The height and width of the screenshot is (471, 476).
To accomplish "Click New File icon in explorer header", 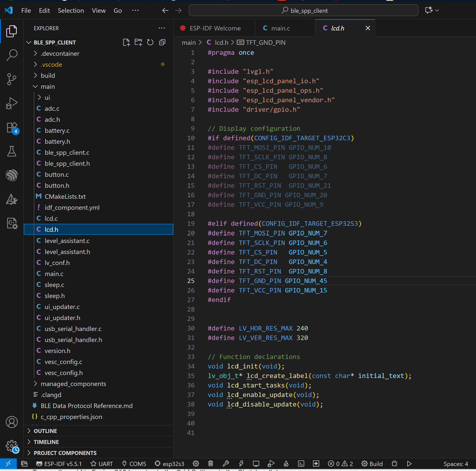I will 126,42.
